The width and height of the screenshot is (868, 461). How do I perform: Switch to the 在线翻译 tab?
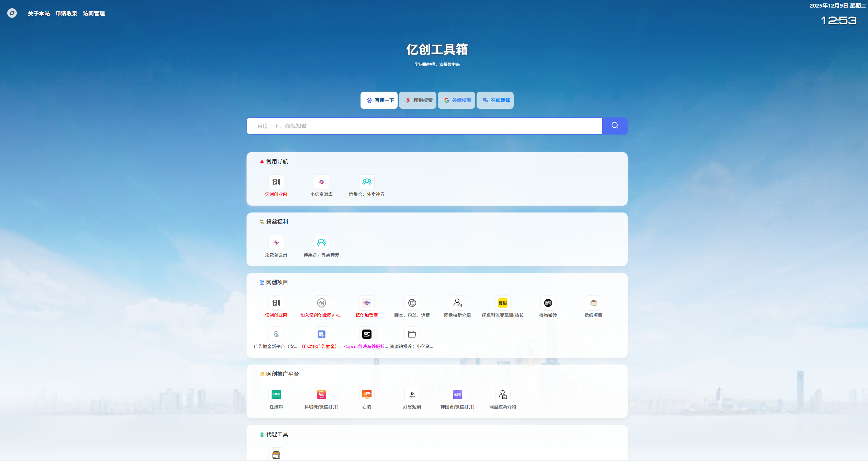pos(495,100)
